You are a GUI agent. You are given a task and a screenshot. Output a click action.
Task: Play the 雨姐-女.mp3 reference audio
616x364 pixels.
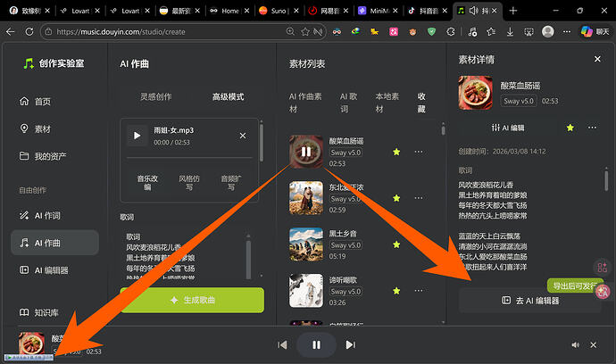pyautogui.click(x=137, y=136)
